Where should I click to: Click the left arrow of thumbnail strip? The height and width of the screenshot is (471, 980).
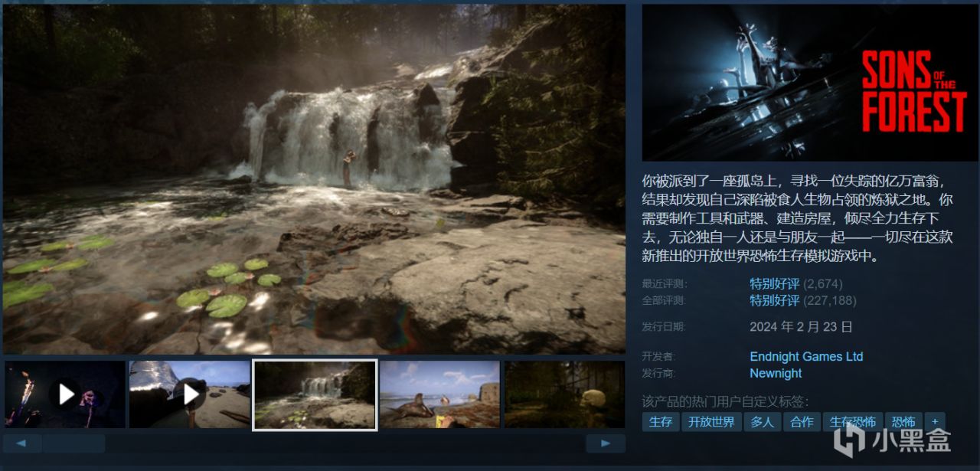pyautogui.click(x=22, y=443)
